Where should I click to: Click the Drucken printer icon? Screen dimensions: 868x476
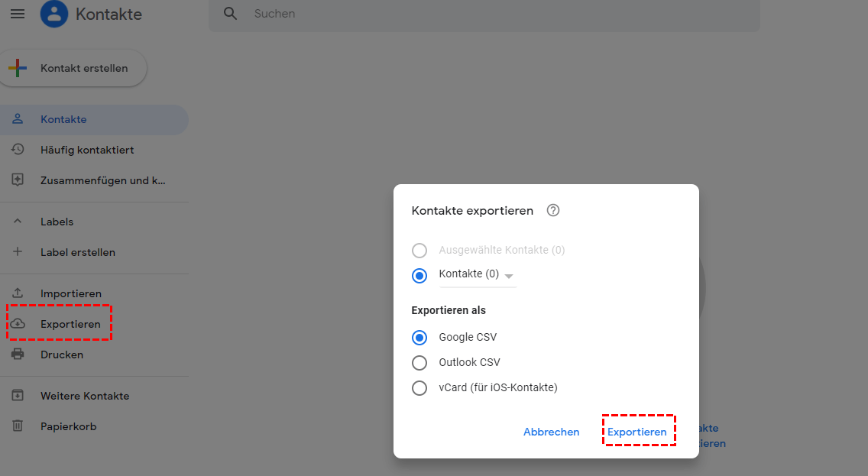[18, 355]
